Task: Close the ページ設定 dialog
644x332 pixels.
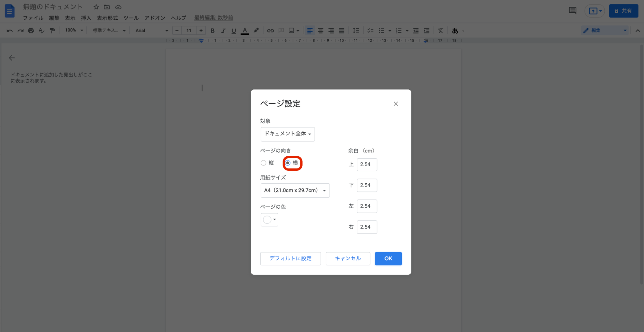Action: [396, 104]
